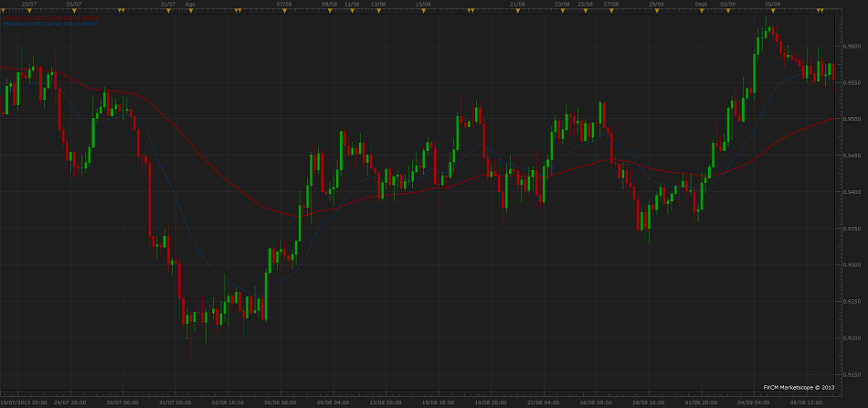Click the yellow marker under 23/07

coord(29,10)
